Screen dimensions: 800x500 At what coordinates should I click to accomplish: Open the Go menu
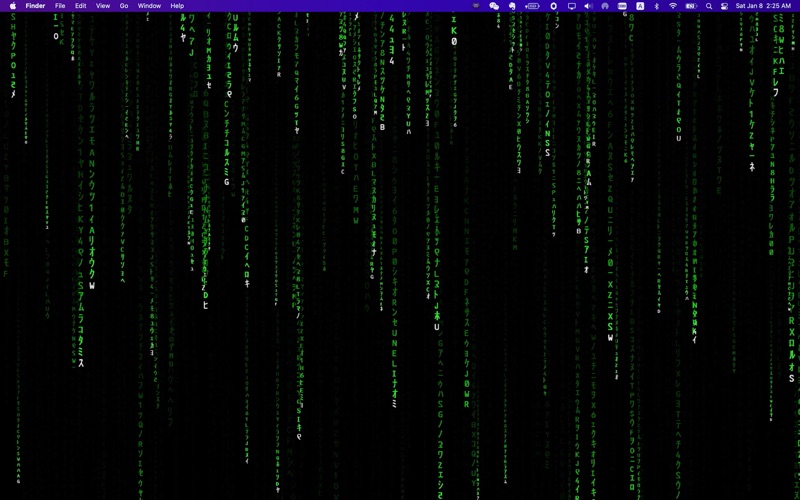pos(124,6)
